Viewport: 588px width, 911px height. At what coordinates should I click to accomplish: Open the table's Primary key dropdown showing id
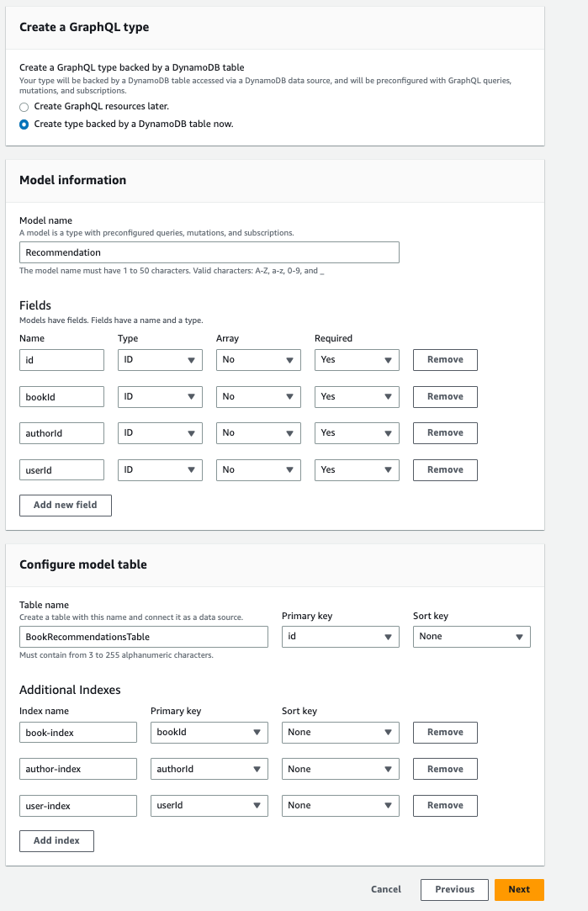click(x=340, y=636)
